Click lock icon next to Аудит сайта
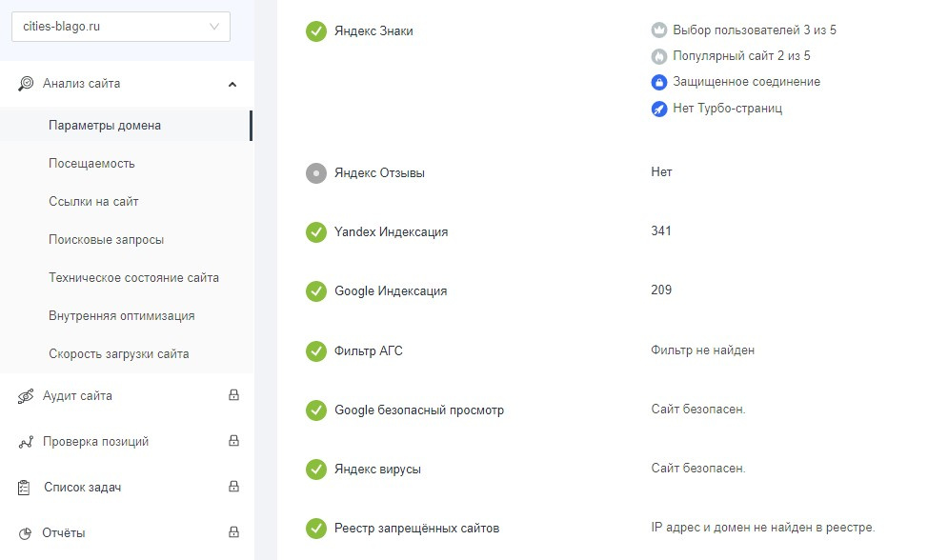 point(233,395)
